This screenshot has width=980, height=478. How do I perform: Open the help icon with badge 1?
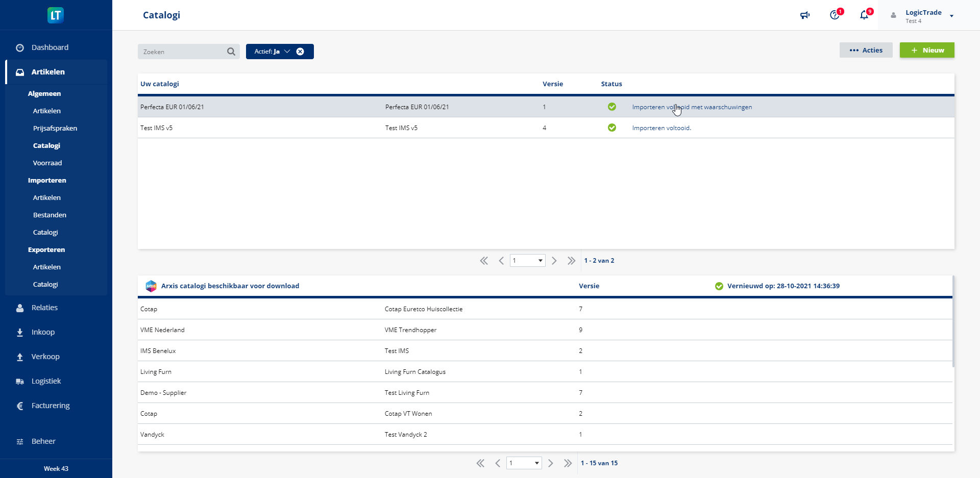point(835,15)
